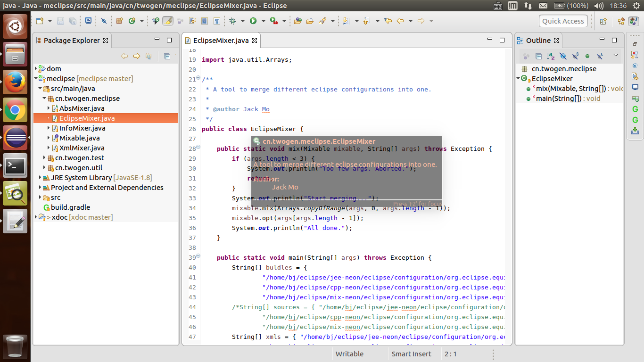Select the Package Explorer tab
The image size is (644, 362).
(72, 41)
